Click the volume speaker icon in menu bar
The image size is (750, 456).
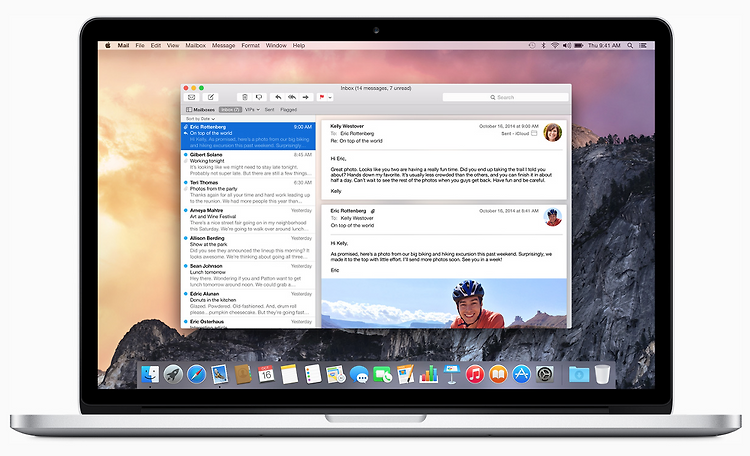[x=567, y=45]
